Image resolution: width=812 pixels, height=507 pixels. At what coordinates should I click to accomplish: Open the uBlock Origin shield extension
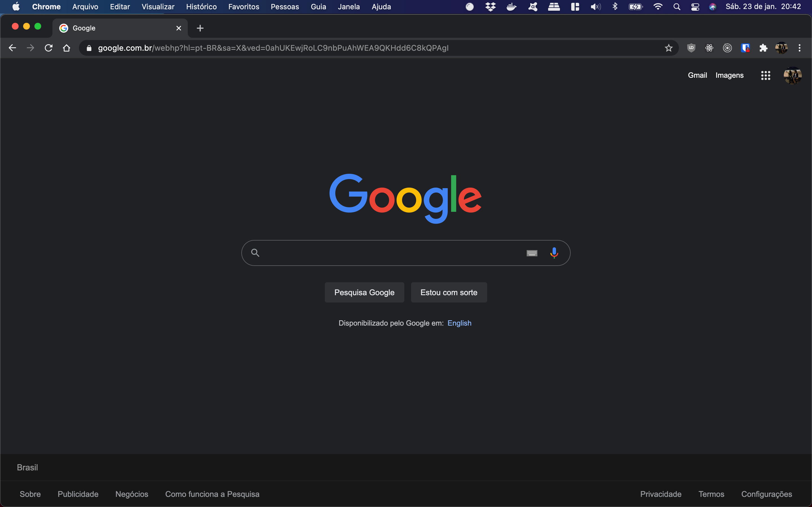coord(691,48)
